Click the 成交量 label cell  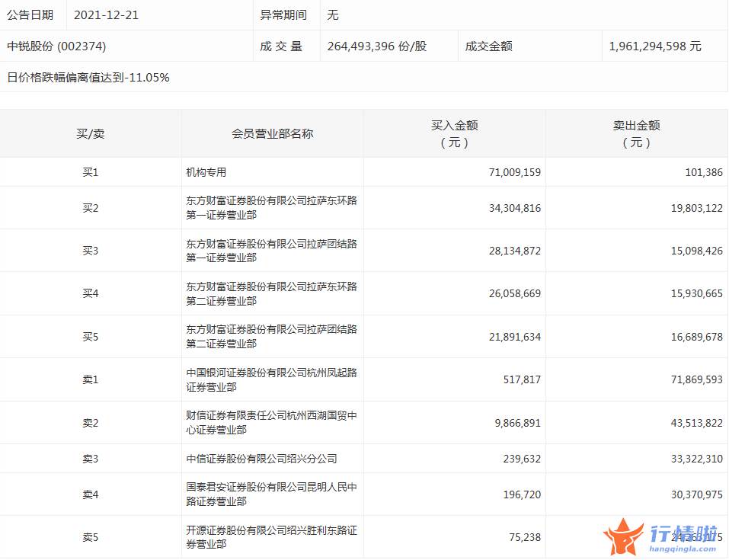[x=281, y=46]
